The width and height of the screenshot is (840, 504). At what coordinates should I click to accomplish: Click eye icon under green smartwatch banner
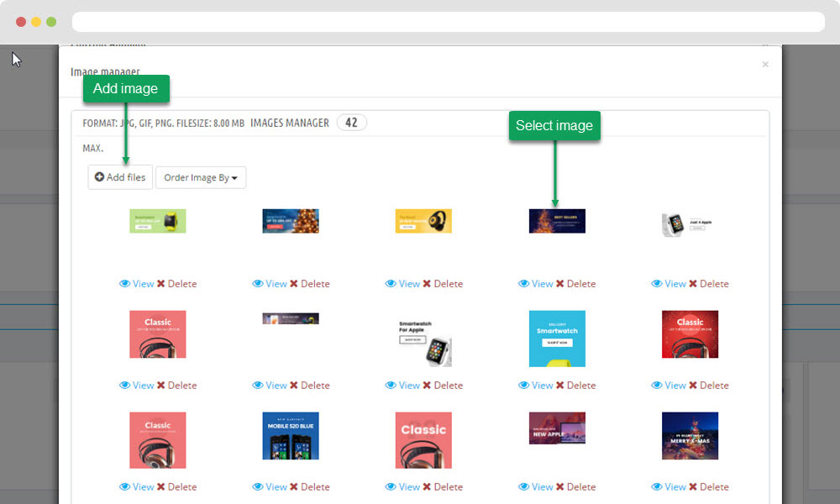124,284
